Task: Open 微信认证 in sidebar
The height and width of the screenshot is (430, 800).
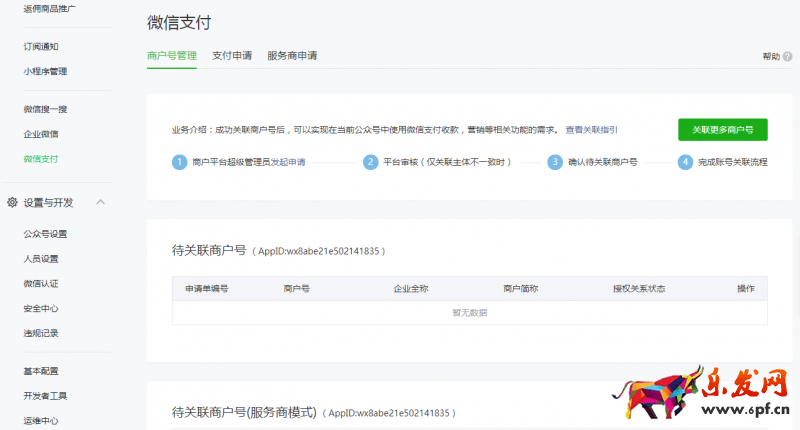Action: pos(41,284)
